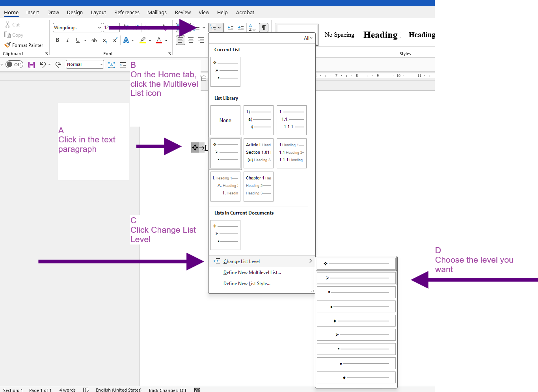Select the I. A. 1. Heading list format
Screen dimensions: 538x392
225,187
